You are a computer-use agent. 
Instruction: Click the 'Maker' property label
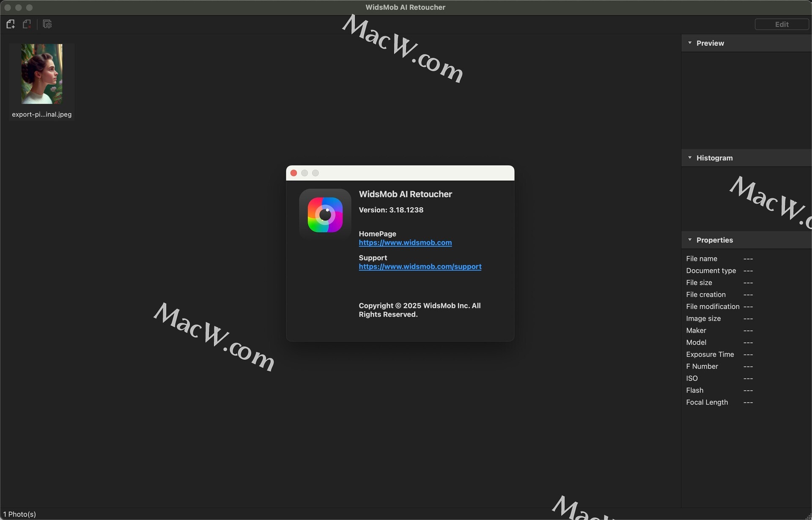click(x=696, y=330)
